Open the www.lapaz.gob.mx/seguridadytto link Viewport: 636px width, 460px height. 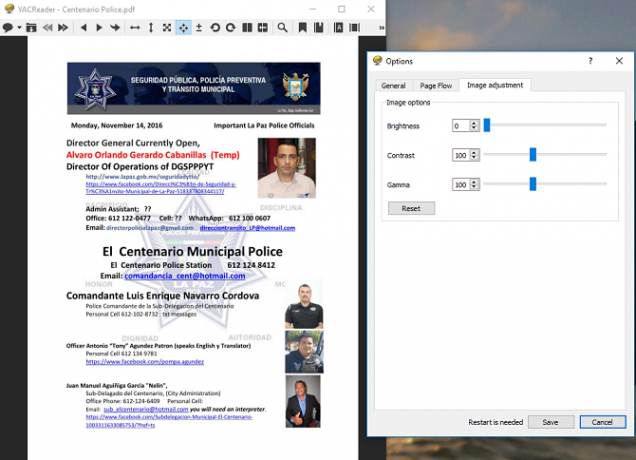click(x=142, y=176)
